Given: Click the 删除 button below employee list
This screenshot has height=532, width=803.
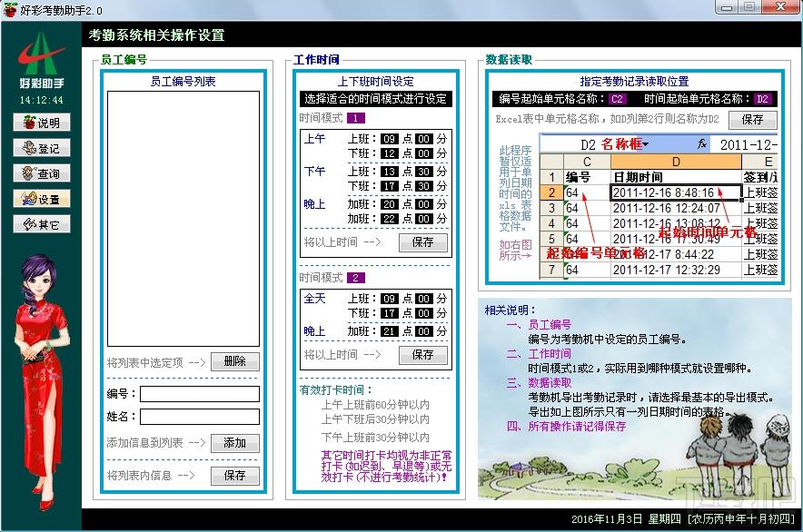Looking at the screenshot, I should tap(234, 361).
